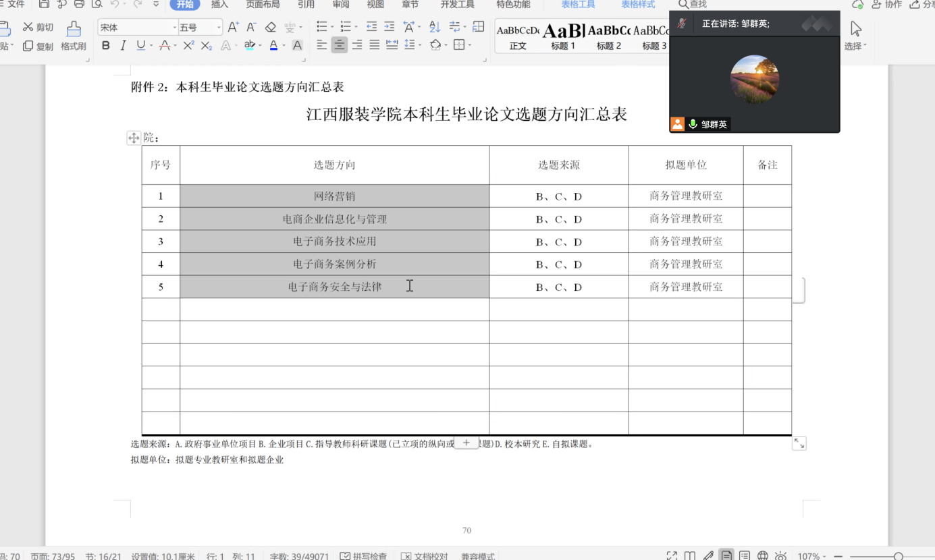The image size is (935, 560).
Task: Click the cloud sync status icon
Action: point(858,4)
